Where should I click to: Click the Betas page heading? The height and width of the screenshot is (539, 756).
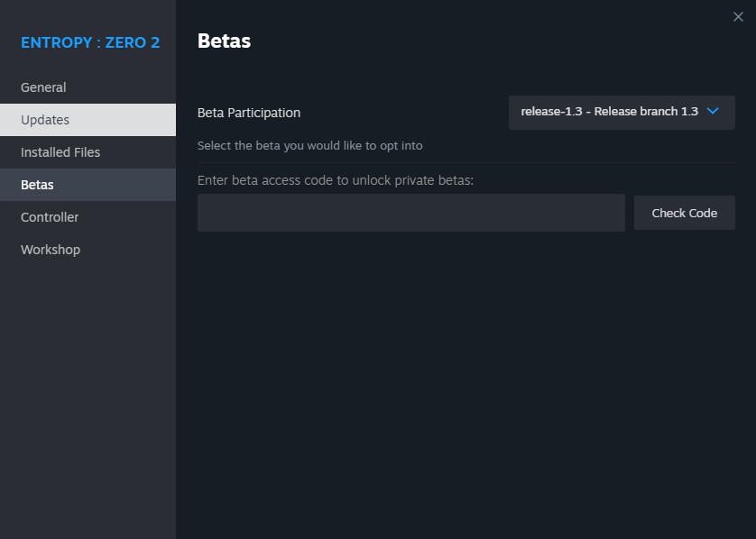coord(224,41)
